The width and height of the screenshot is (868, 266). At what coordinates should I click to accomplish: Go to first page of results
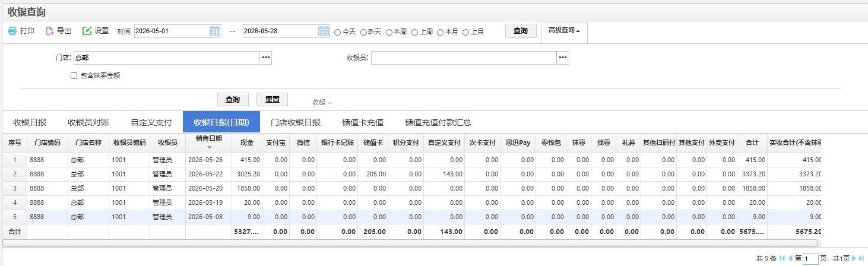tap(782, 258)
